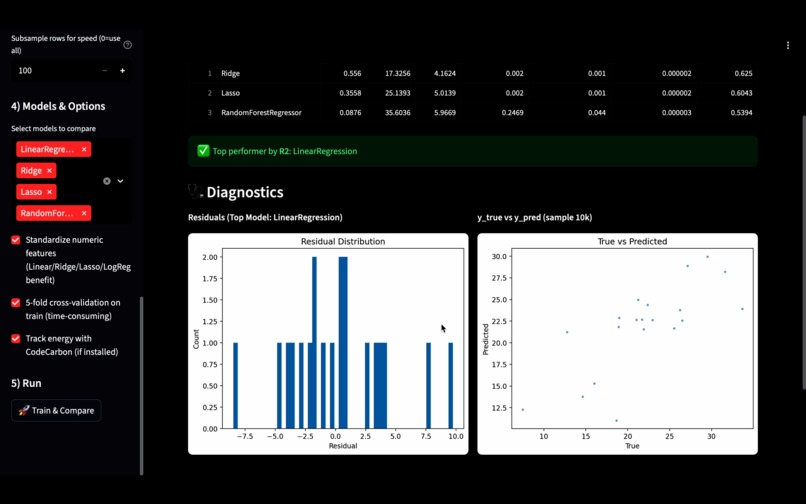Click the 4) Models & Options heading
806x504 pixels.
click(58, 106)
